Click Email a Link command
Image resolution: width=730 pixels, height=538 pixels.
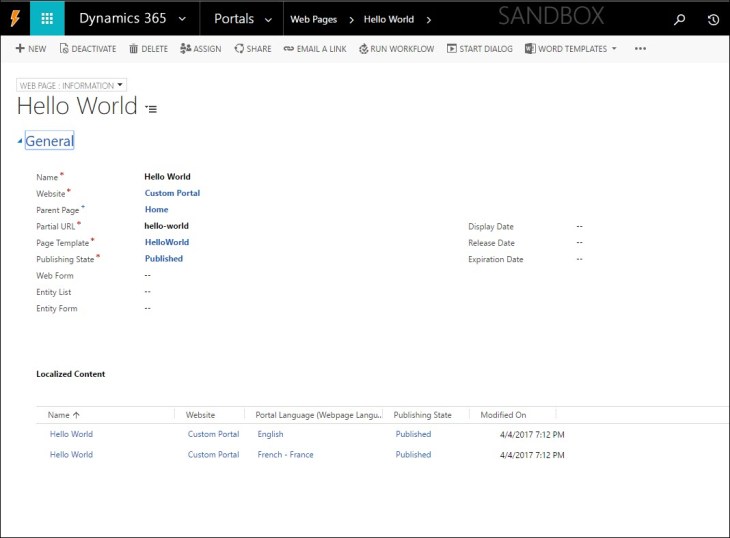tap(315, 49)
